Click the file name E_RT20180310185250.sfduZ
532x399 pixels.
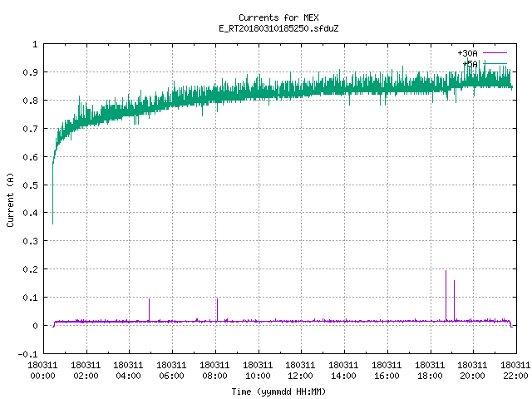tap(278, 28)
